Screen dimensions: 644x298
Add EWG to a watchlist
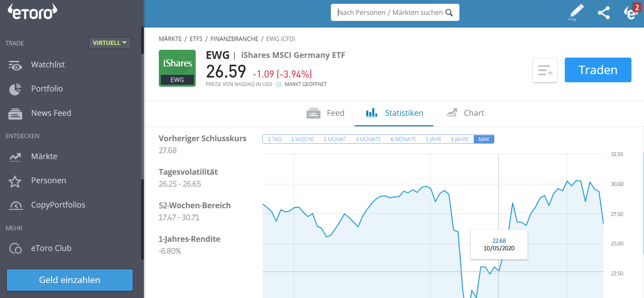click(545, 70)
